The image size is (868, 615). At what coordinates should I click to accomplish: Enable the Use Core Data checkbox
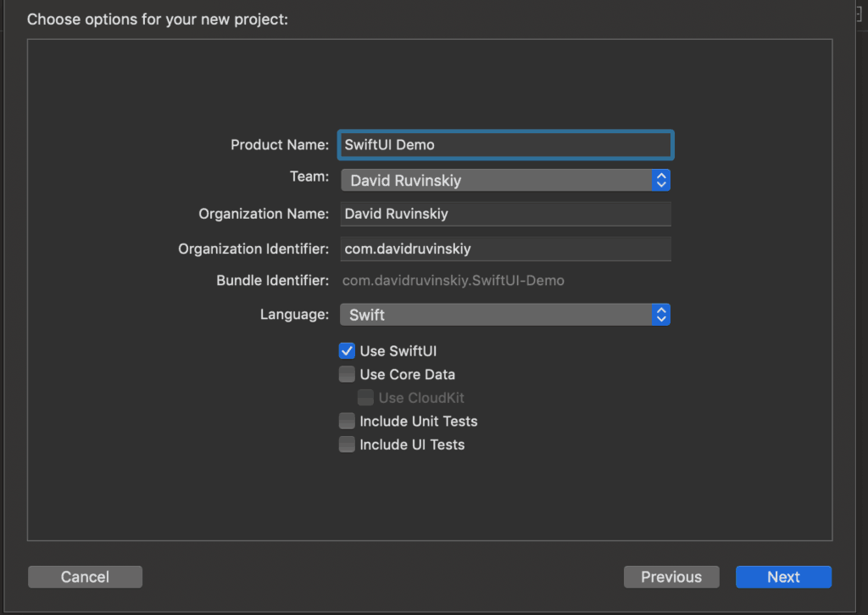pyautogui.click(x=347, y=374)
